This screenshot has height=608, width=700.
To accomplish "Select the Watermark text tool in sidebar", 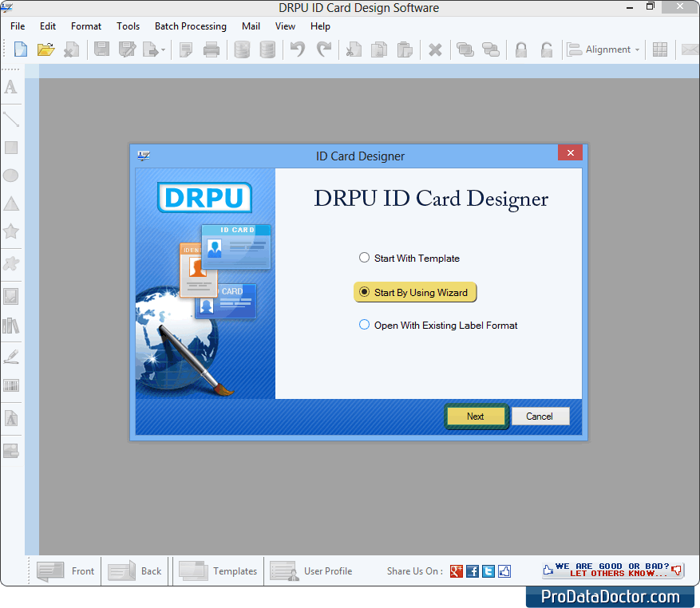I will tap(11, 418).
